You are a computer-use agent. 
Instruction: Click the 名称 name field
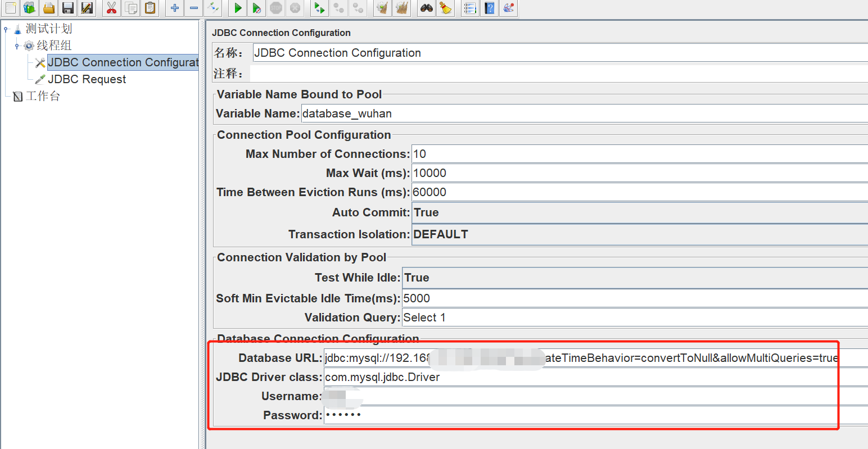click(x=560, y=53)
